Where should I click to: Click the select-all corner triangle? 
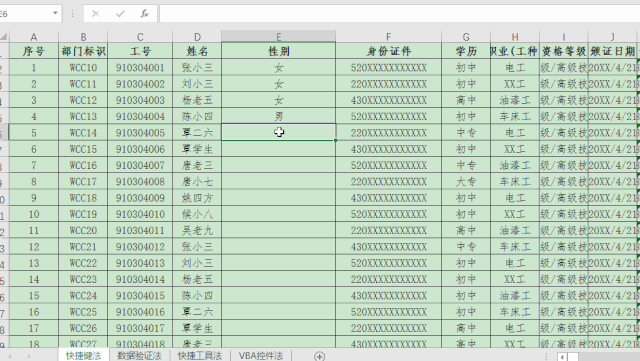coord(4,37)
